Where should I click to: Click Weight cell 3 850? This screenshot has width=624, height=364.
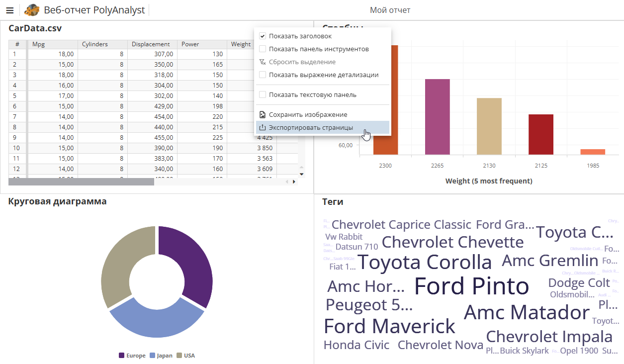tap(252, 148)
